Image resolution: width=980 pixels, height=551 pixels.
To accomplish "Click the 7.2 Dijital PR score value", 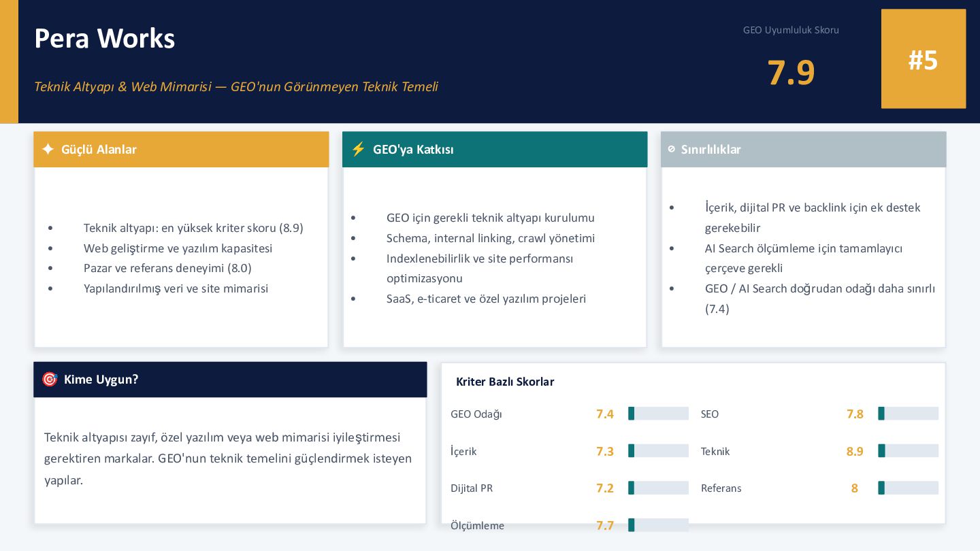I will coord(605,488).
